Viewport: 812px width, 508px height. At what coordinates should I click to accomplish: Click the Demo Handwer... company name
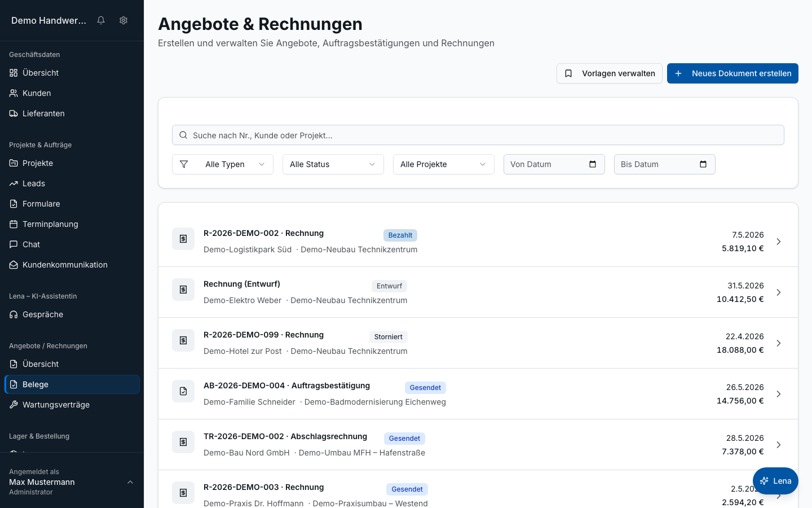click(x=49, y=20)
